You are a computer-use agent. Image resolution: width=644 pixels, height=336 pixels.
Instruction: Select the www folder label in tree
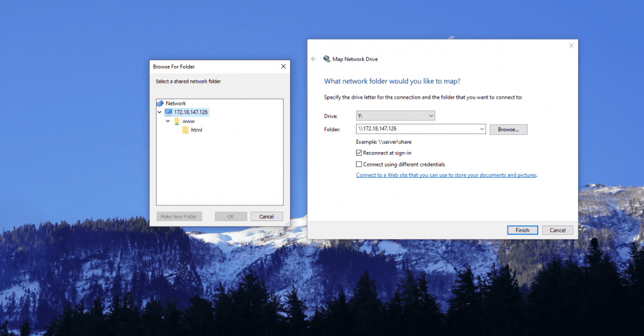[x=189, y=121]
